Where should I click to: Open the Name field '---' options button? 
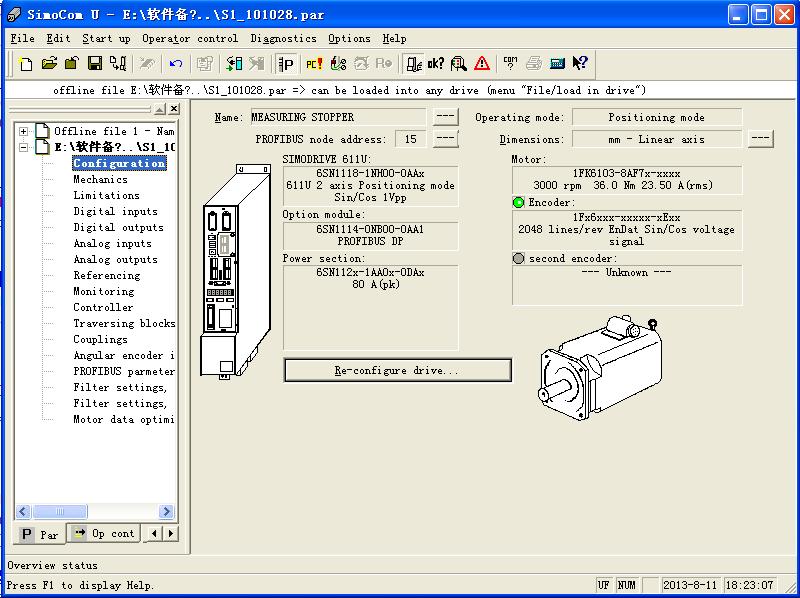(x=445, y=117)
